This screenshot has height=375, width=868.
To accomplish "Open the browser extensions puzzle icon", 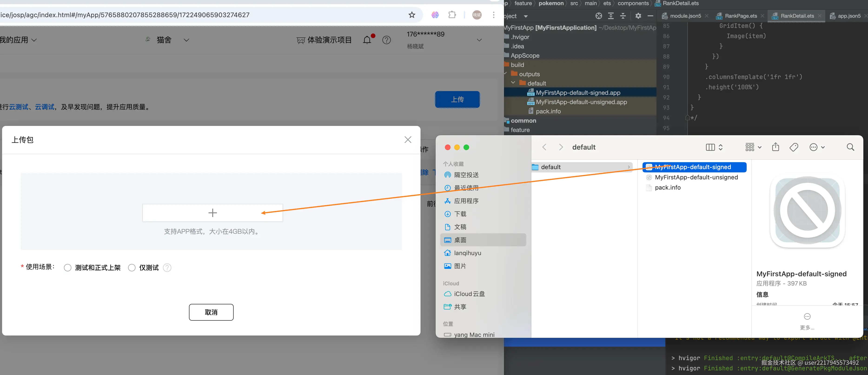I will click(x=452, y=15).
